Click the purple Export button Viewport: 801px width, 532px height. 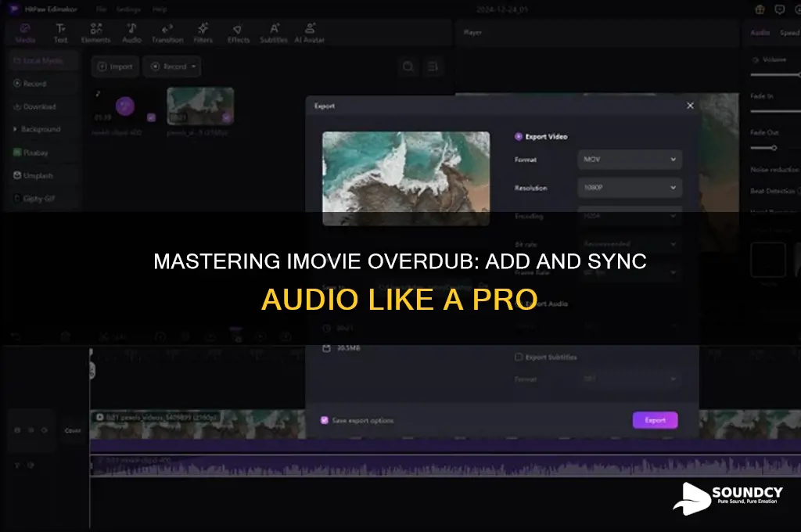[655, 420]
